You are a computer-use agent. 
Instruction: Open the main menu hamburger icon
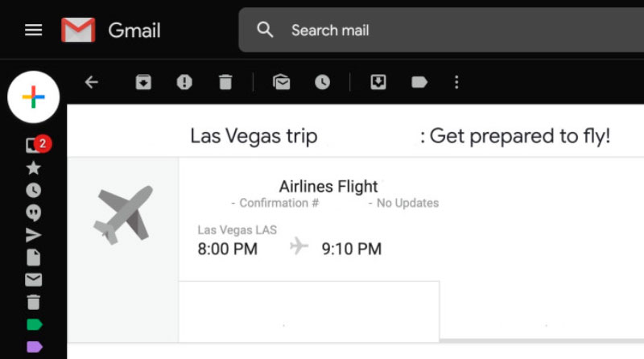(x=33, y=30)
